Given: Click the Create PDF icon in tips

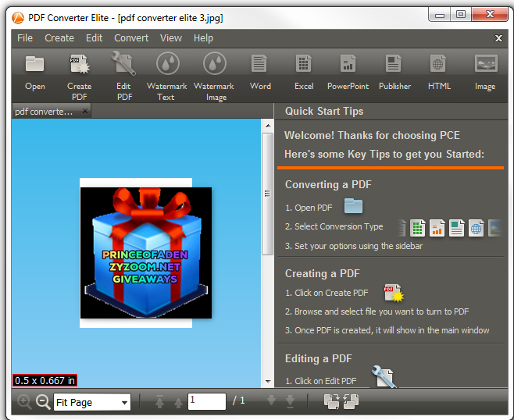Looking at the screenshot, I should [394, 293].
